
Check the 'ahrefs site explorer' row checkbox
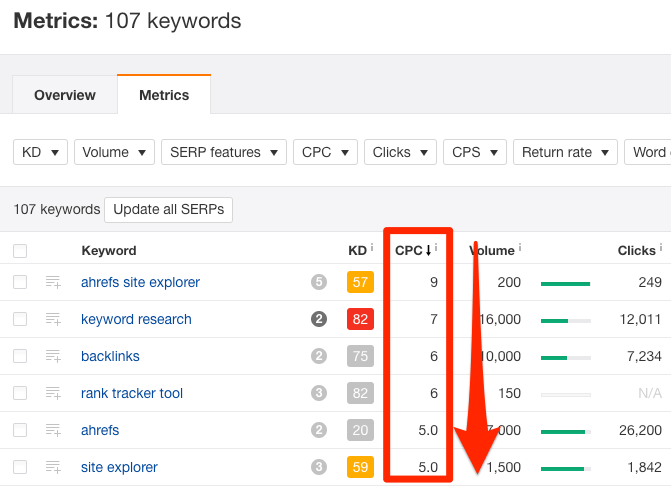[20, 282]
